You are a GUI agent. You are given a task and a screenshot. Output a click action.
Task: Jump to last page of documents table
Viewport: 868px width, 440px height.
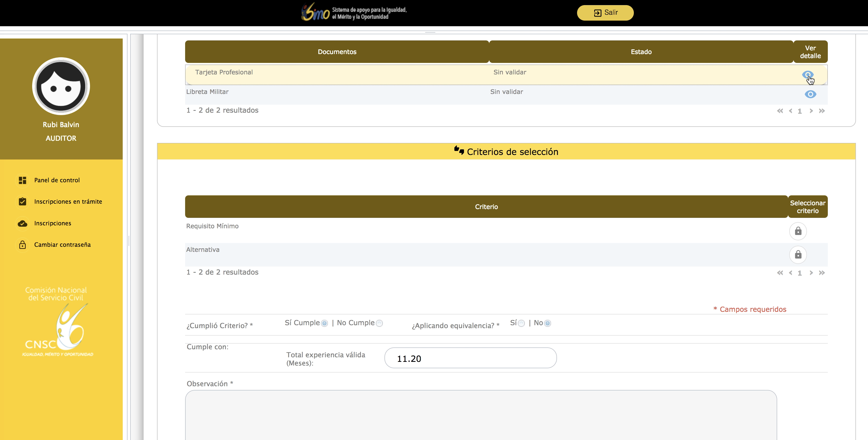pos(821,111)
